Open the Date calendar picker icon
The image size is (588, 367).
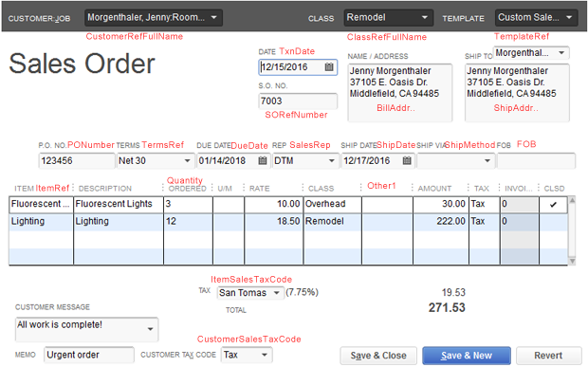(x=329, y=67)
